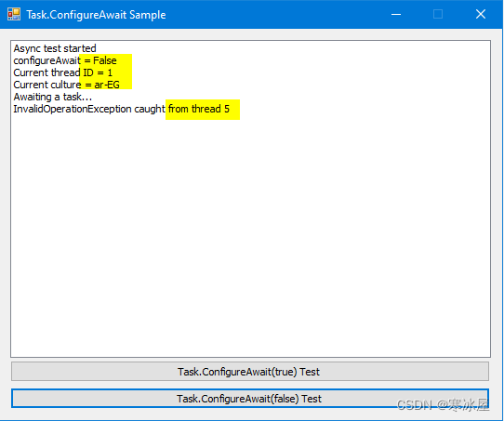Click the 'Awaiting a task...' line
Screen dimensions: 504x421
pos(53,97)
